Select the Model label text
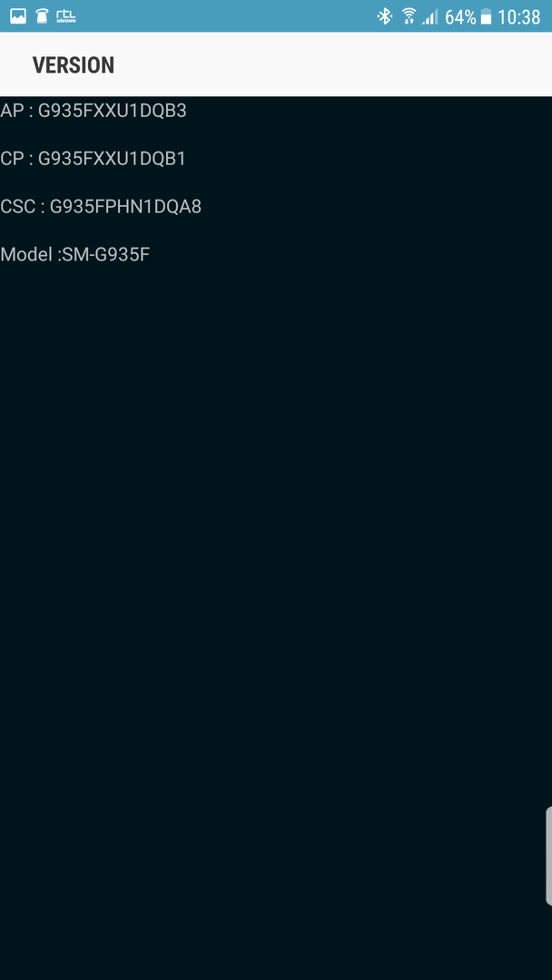 [26, 254]
